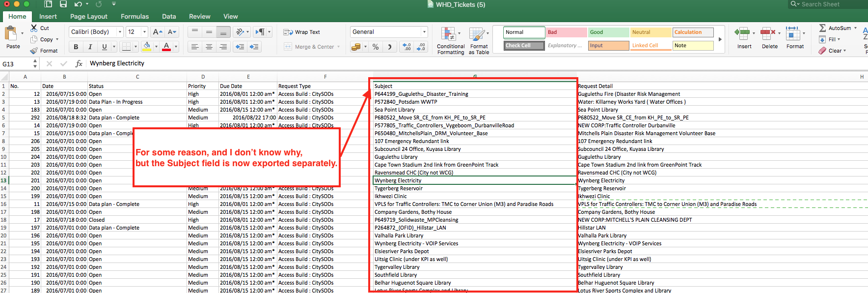Align cell text to the right
This screenshot has height=293, width=868.
[223, 47]
